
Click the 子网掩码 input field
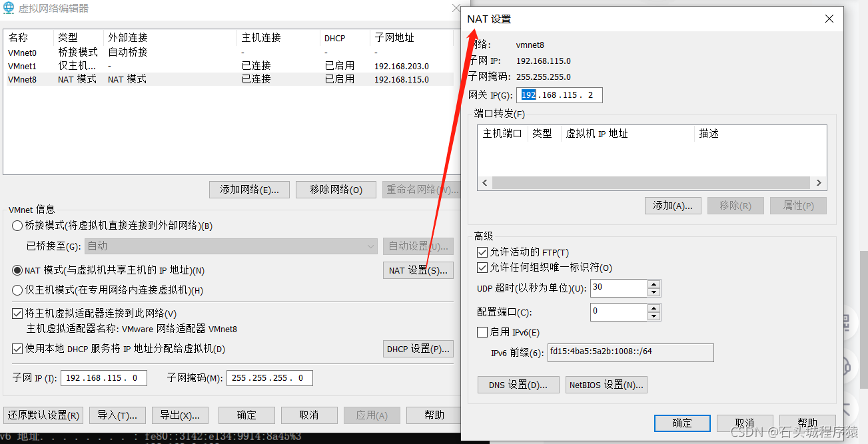pos(270,377)
